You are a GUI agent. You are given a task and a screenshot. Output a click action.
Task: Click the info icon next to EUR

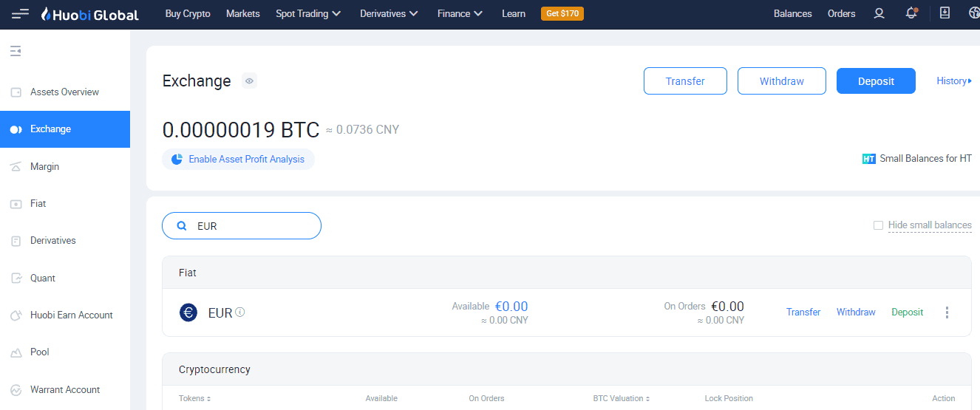click(240, 312)
